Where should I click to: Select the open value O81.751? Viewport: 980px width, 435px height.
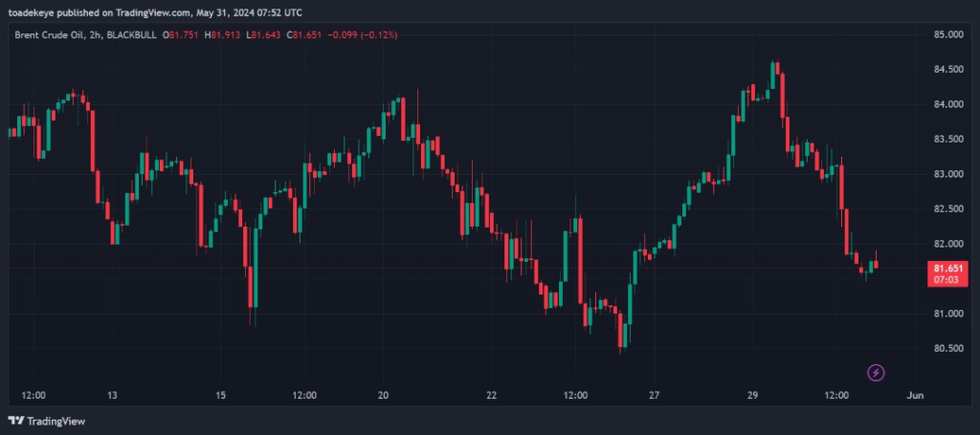182,35
